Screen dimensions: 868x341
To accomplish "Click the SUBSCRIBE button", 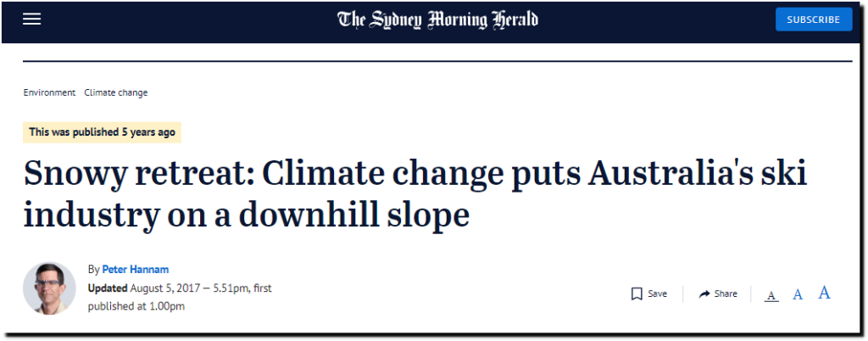I will click(x=814, y=20).
